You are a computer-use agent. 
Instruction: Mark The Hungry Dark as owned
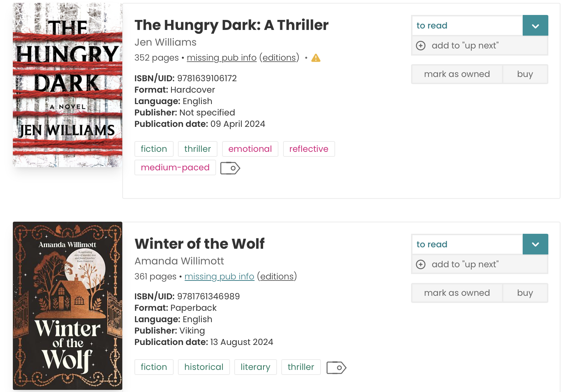[x=457, y=74]
